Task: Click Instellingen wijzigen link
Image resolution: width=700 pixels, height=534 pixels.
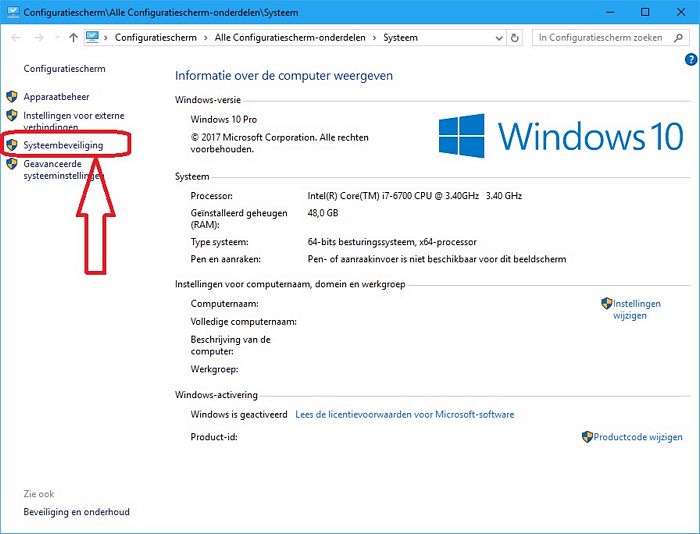Action: tap(636, 309)
